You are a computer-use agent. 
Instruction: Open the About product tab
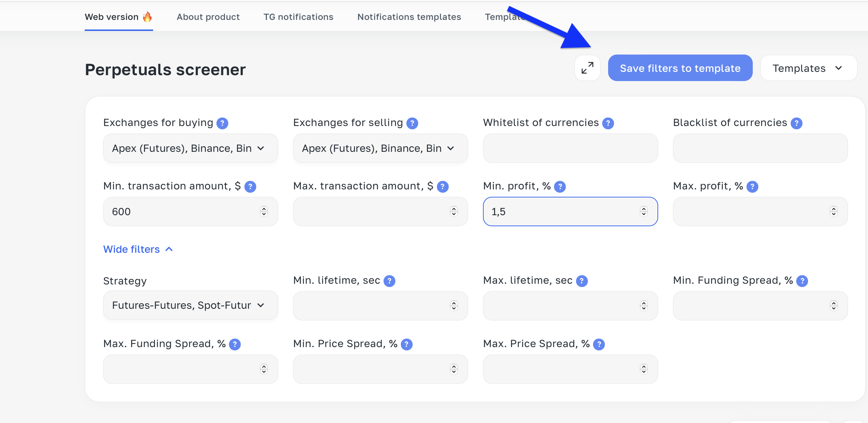click(x=208, y=17)
